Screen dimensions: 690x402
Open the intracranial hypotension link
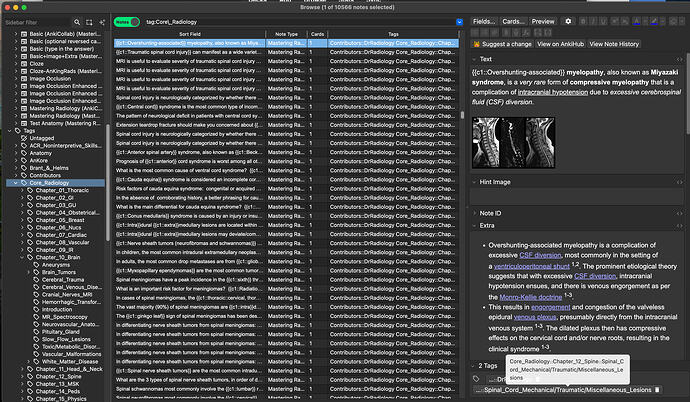(x=553, y=92)
